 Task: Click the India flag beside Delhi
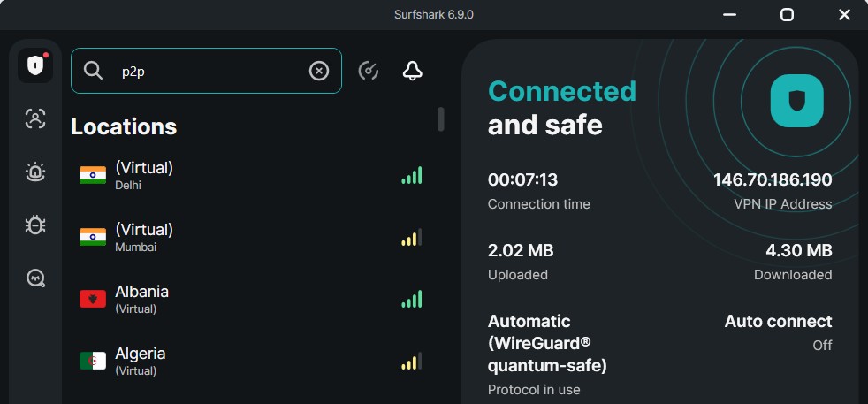pyautogui.click(x=93, y=175)
